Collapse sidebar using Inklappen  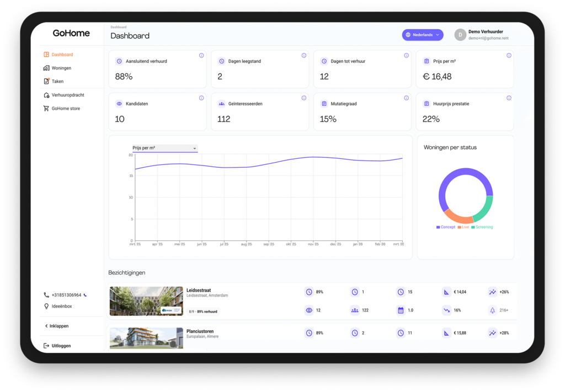click(56, 326)
